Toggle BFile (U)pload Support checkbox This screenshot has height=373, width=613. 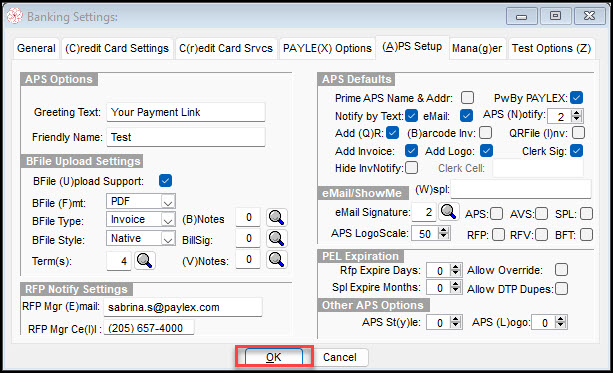coord(165,181)
